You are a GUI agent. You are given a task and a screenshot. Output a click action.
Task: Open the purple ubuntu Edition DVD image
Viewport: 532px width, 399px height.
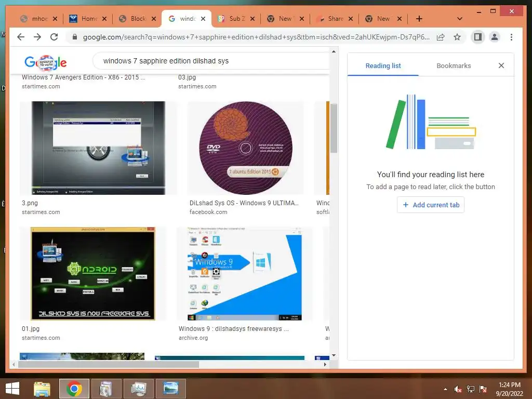point(246,148)
